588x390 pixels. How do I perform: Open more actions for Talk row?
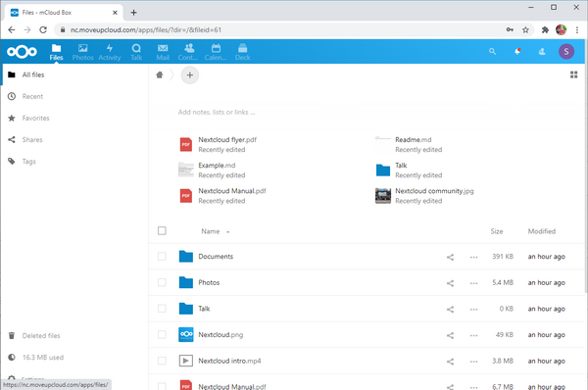[473, 310]
